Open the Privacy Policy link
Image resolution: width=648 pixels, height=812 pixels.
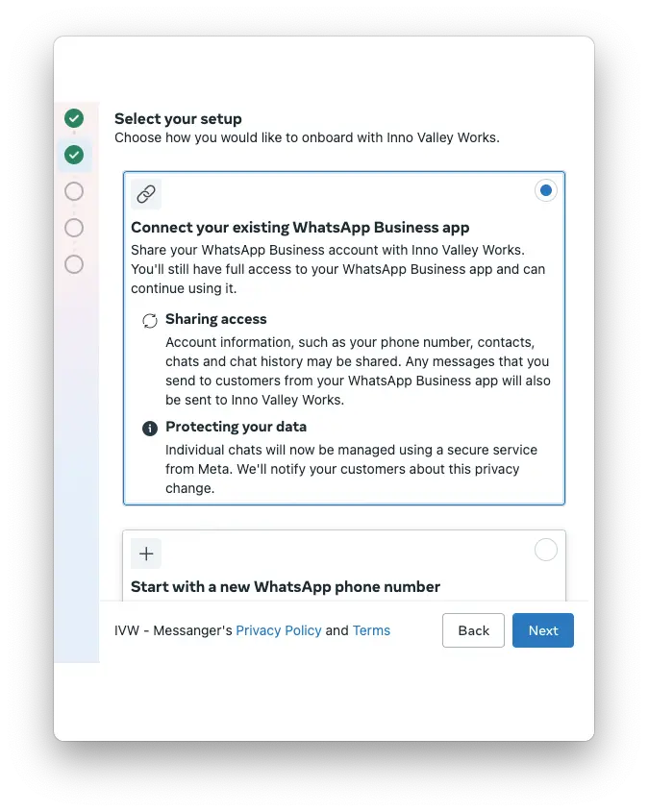point(279,630)
